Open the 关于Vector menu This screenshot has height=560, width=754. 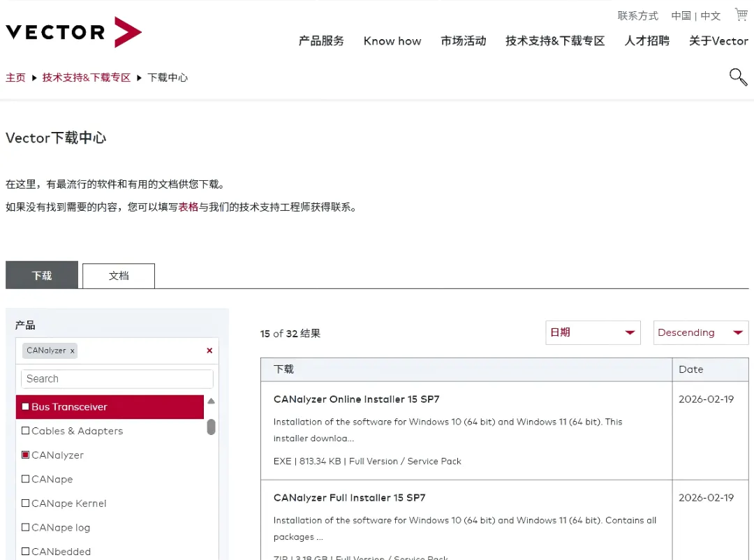(718, 41)
